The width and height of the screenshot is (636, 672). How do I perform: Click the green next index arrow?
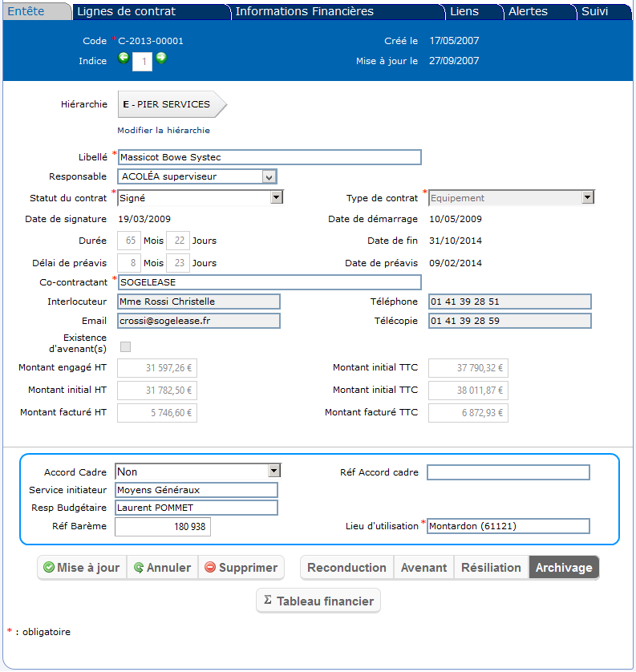tap(161, 58)
